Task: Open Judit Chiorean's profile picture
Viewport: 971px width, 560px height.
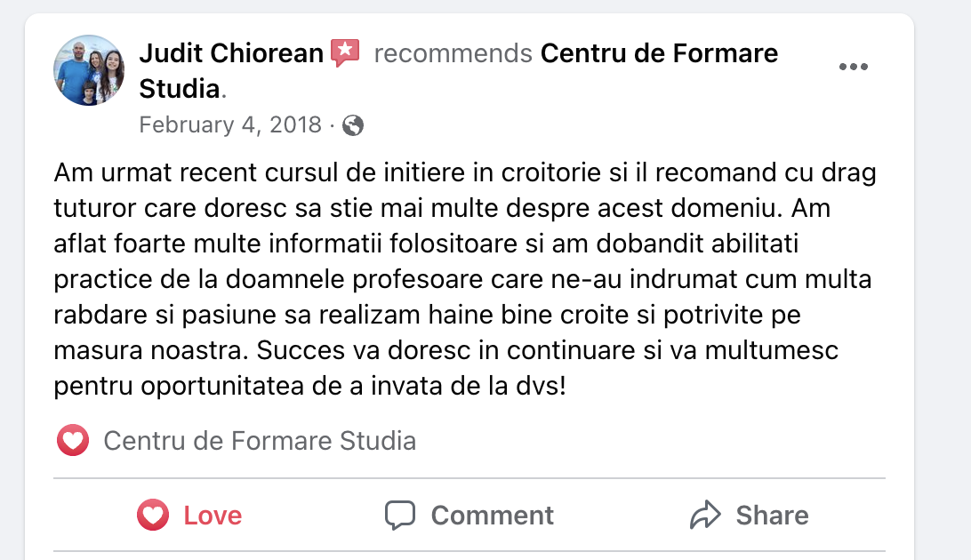Action: (89, 70)
